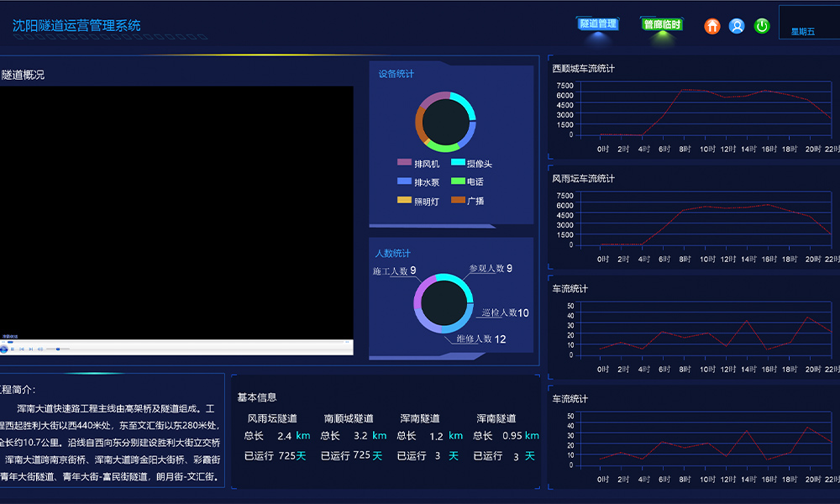Select the 电话 legend color swatch

(x=458, y=181)
